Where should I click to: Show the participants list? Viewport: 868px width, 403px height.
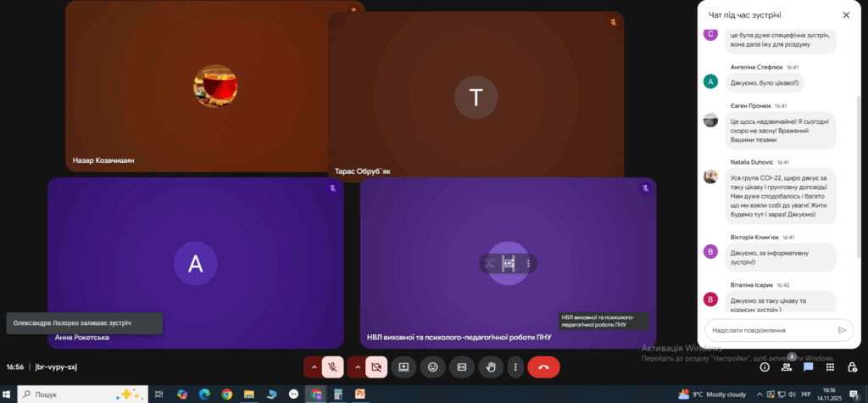787,367
